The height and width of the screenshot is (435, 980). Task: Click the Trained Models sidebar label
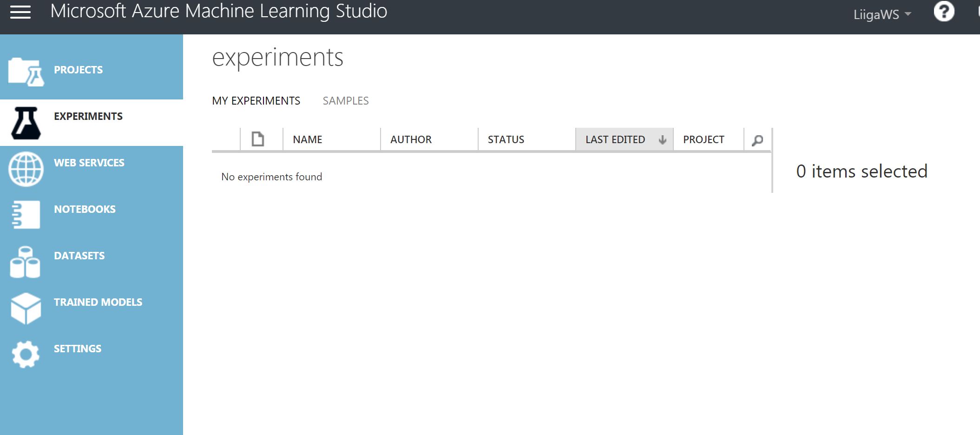click(98, 302)
